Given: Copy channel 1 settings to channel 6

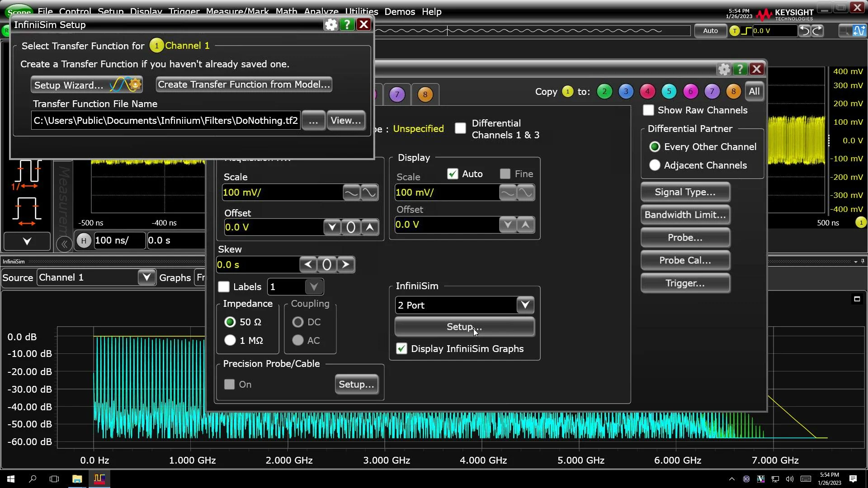Looking at the screenshot, I should point(690,92).
